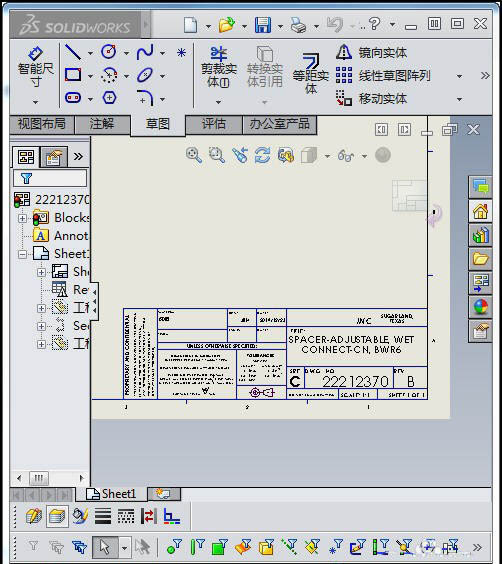The image size is (502, 564).
Task: Open the Line tool dropdown arrow
Action: [x=90, y=53]
